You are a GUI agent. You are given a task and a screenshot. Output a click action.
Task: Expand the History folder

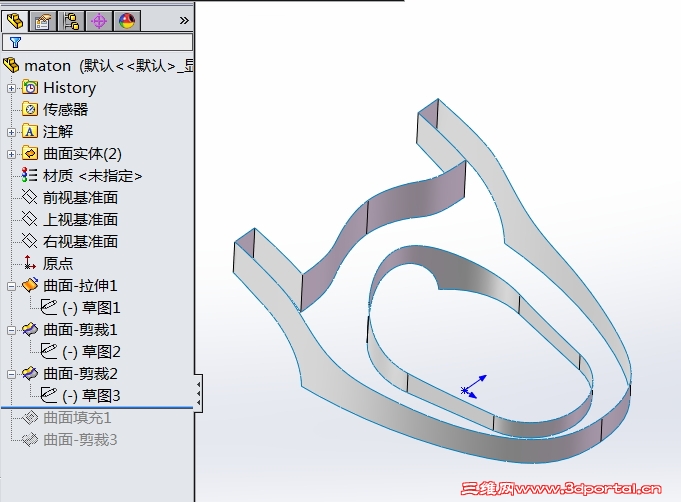click(x=11, y=88)
